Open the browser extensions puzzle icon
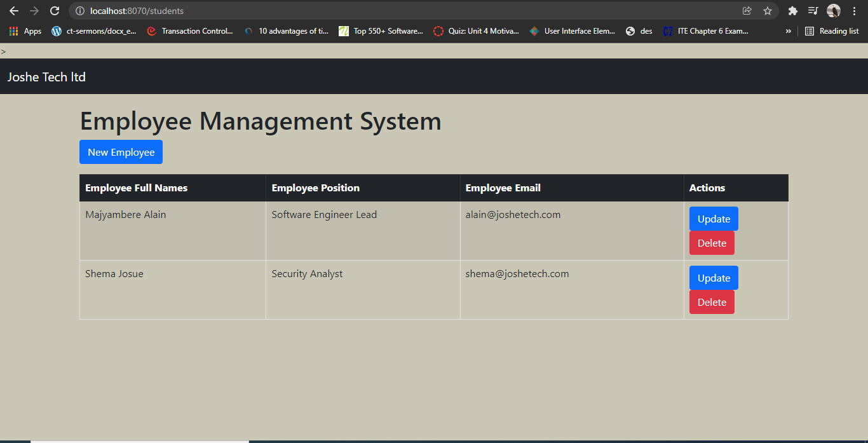 [x=792, y=11]
